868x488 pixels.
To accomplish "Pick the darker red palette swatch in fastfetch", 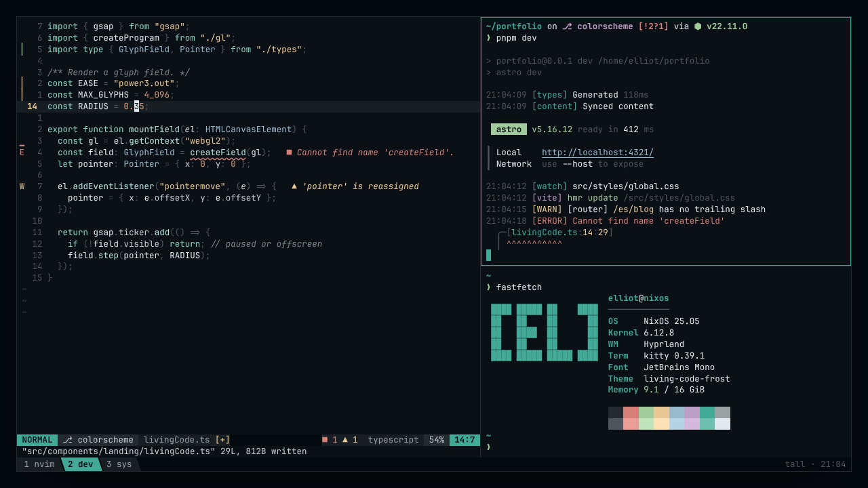I will 631,412.
